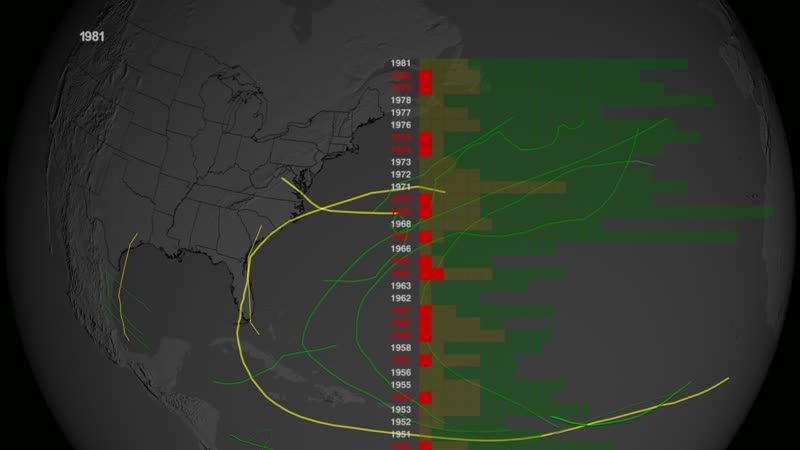Click the red-highlighted 1980 year label
Image resolution: width=800 pixels, height=450 pixels.
[401, 76]
